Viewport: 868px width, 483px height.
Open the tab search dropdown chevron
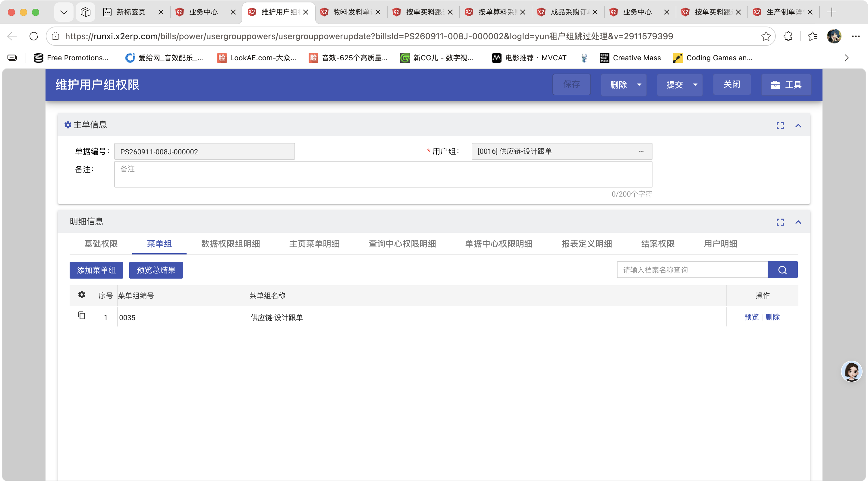point(64,12)
